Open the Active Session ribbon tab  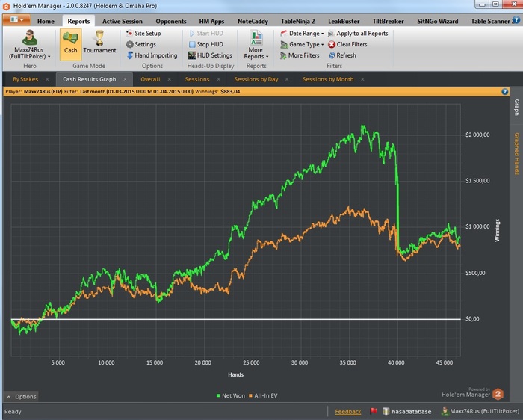click(122, 22)
